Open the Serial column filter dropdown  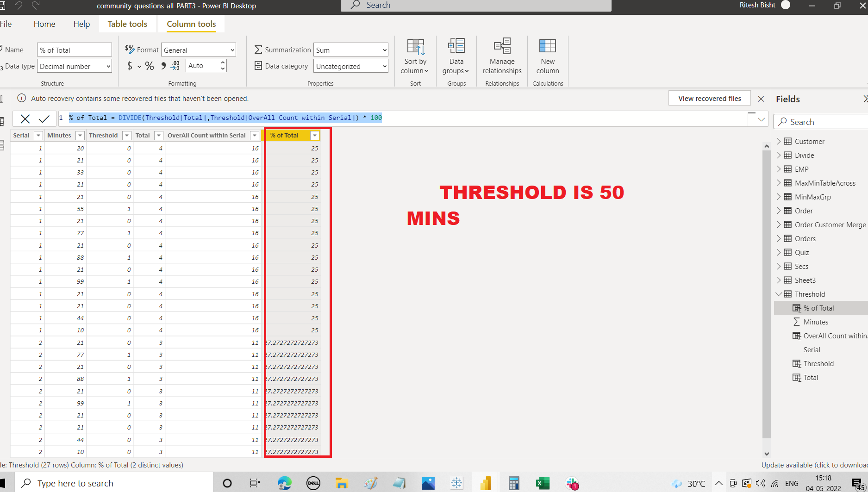[38, 136]
